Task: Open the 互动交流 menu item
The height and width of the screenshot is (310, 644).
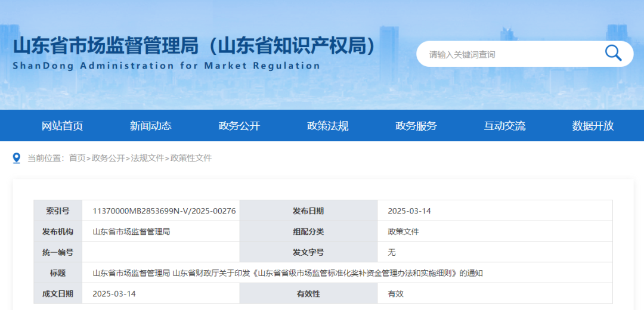Action: click(504, 126)
